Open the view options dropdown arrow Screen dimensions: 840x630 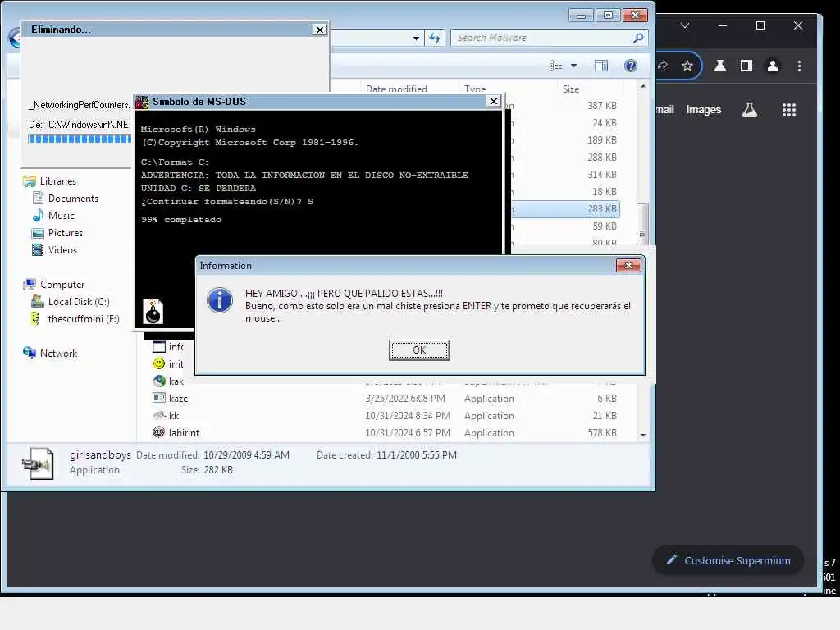click(573, 66)
